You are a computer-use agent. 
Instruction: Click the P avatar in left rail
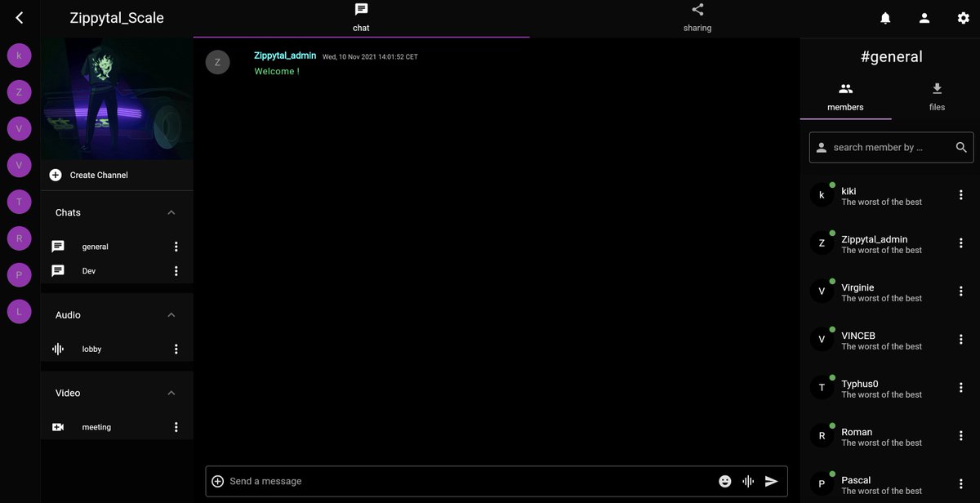tap(19, 275)
